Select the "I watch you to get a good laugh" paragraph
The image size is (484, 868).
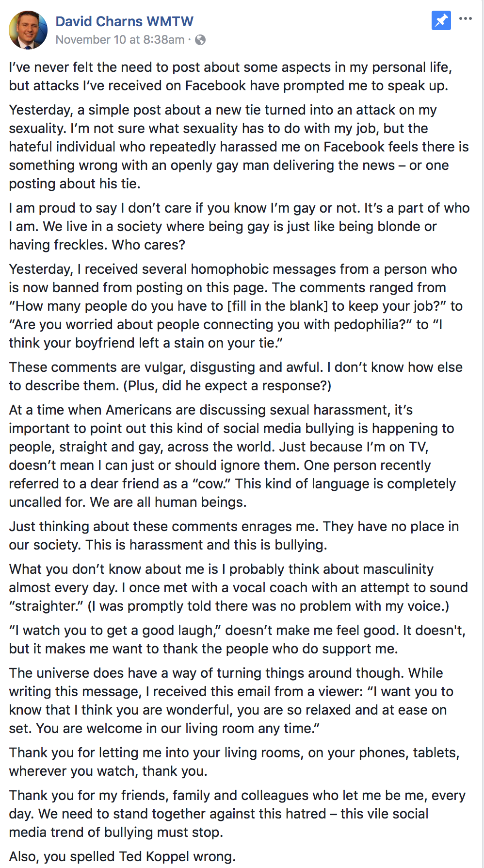[237, 639]
